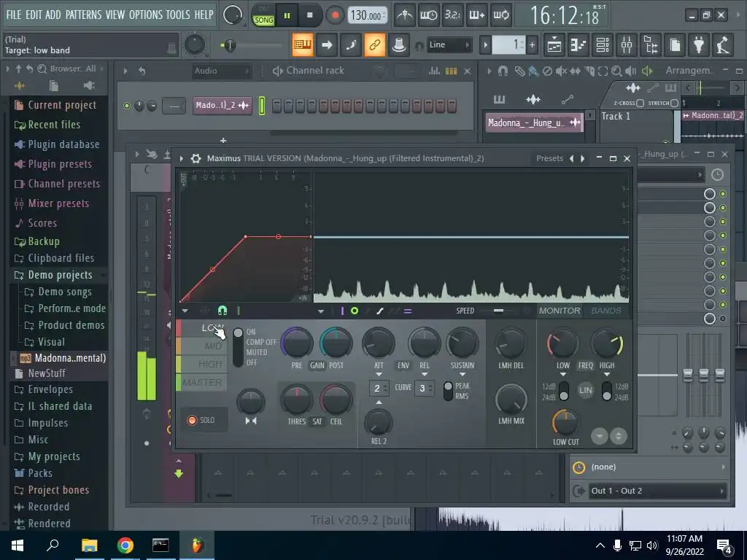
Task: Open the playlist view icon
Action: [x=554, y=44]
